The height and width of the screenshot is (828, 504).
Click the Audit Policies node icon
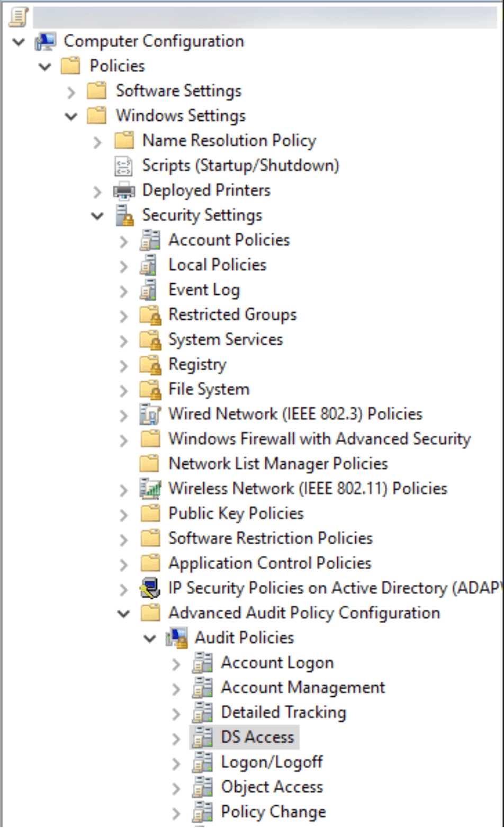[x=176, y=638]
